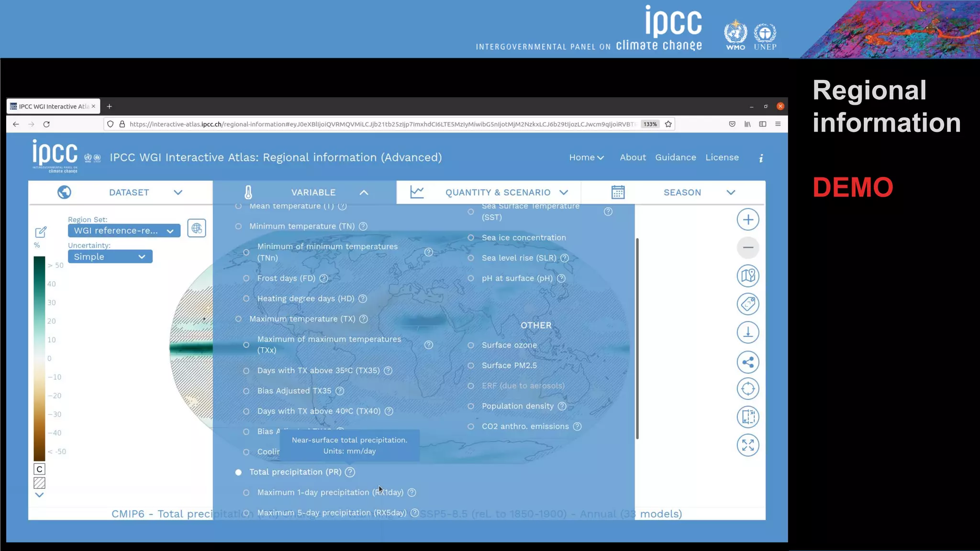The width and height of the screenshot is (980, 551).
Task: Expand the legend chevron below hatching box
Action: click(x=39, y=495)
